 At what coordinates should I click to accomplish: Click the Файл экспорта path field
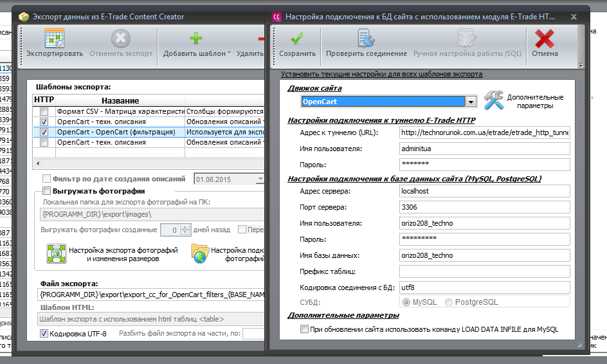[x=151, y=295]
